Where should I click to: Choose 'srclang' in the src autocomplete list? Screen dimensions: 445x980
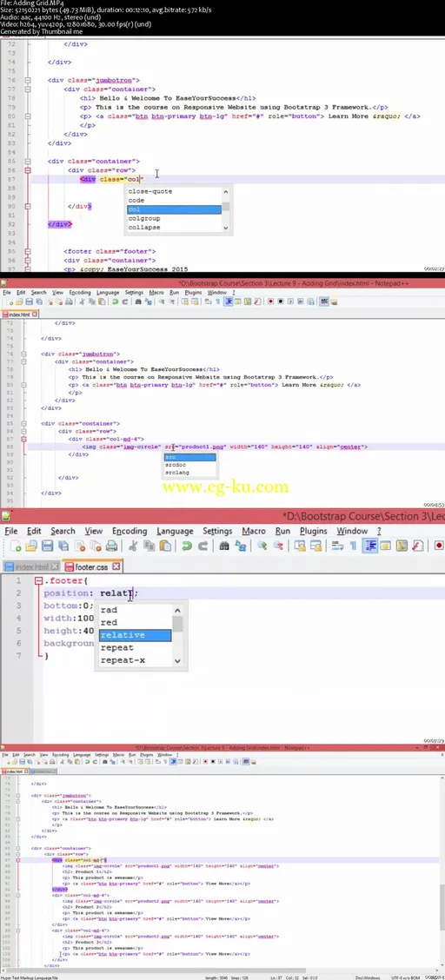point(190,473)
